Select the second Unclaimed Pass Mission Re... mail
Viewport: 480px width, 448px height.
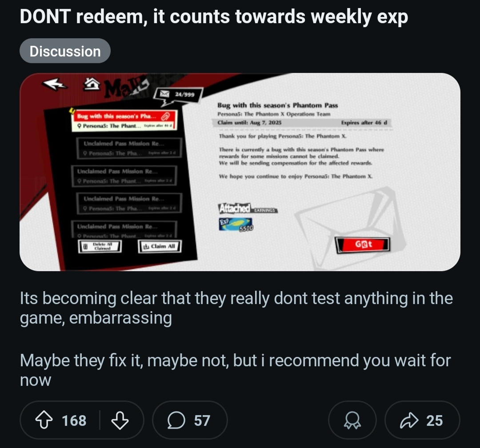[124, 176]
